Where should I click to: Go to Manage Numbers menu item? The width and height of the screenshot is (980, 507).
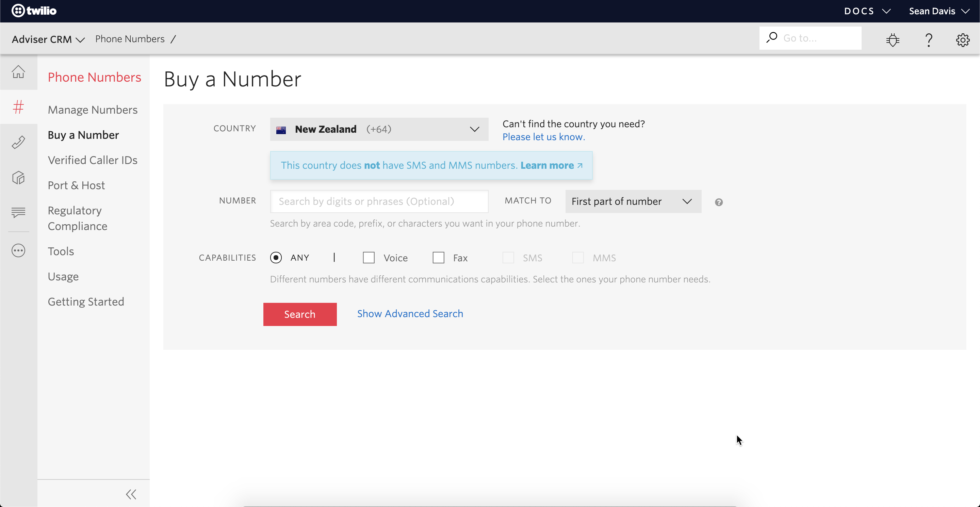pos(93,110)
